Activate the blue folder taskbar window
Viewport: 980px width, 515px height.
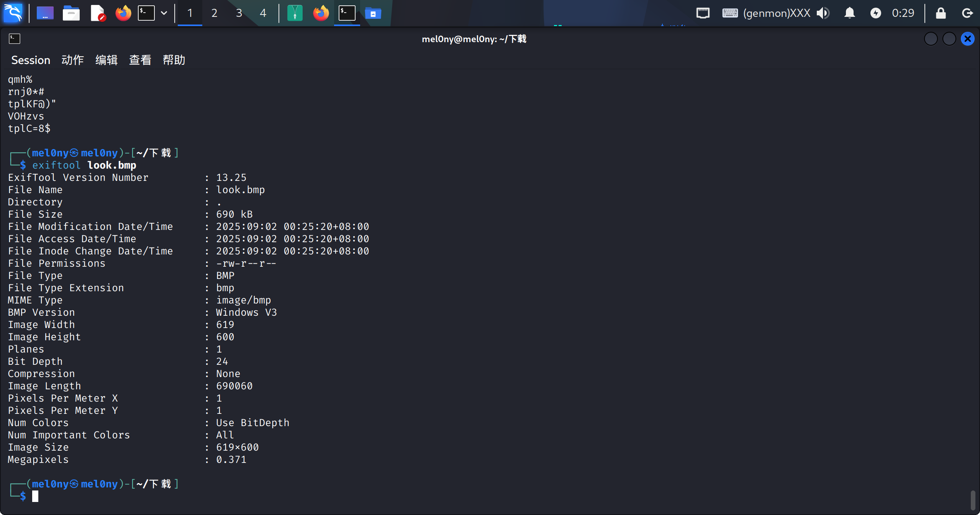click(373, 13)
